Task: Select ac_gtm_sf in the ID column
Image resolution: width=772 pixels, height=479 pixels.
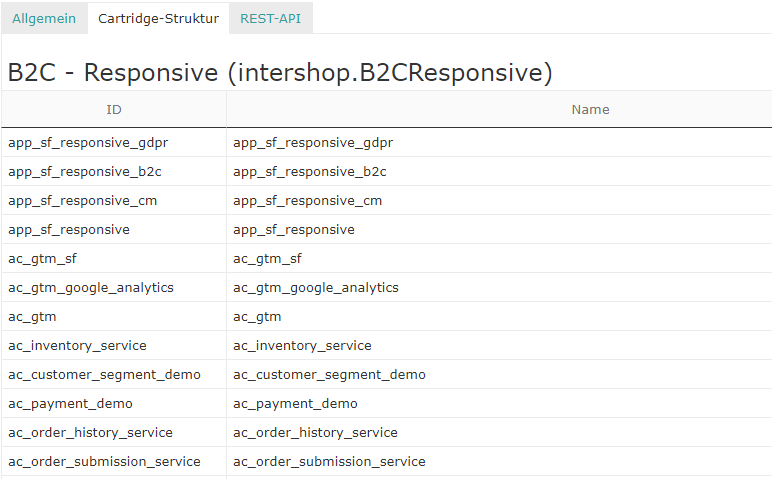Action: coord(42,259)
